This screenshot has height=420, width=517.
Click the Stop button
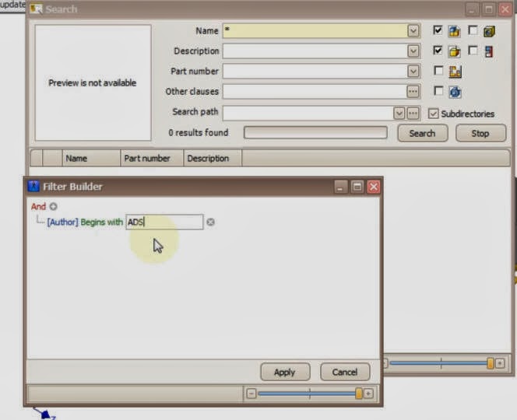pos(480,133)
